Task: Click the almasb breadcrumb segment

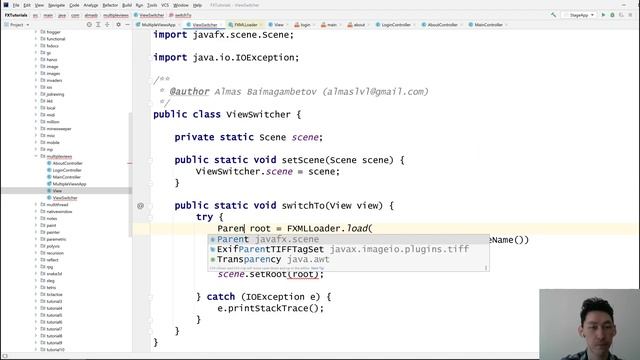Action: [x=91, y=15]
